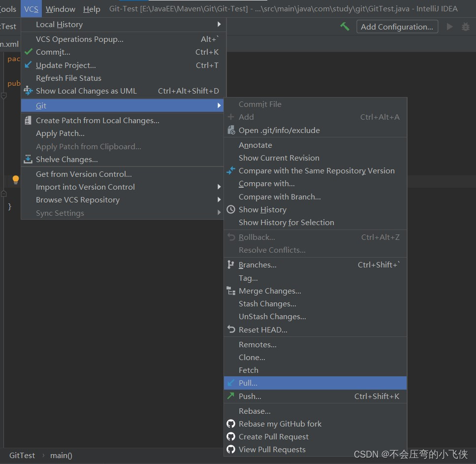
Task: Select Annotate in Git submenu
Action: tap(316, 145)
